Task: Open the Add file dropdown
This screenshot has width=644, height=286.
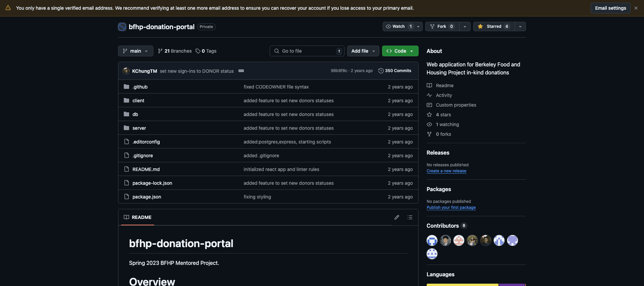Action: click(363, 51)
